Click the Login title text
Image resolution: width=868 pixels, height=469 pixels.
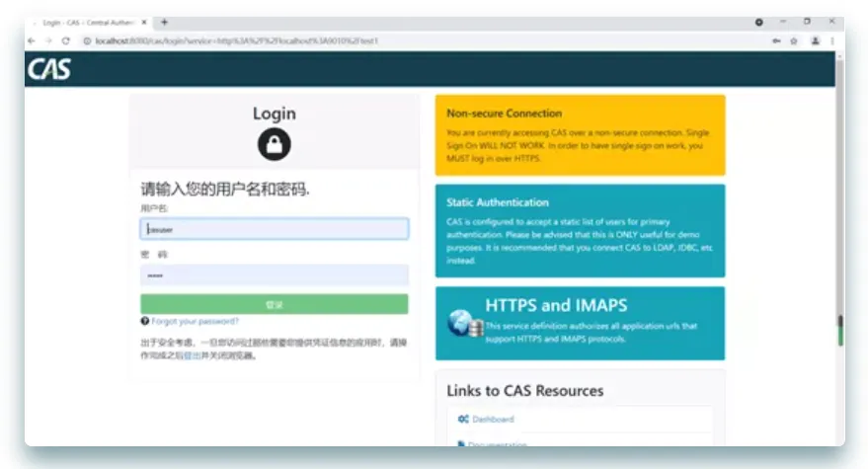(x=275, y=114)
